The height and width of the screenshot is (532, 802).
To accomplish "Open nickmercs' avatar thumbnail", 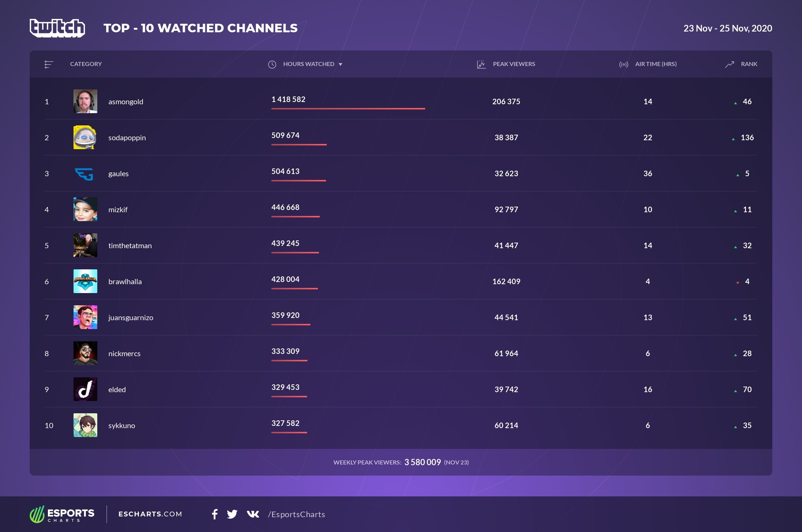I will coord(85,353).
